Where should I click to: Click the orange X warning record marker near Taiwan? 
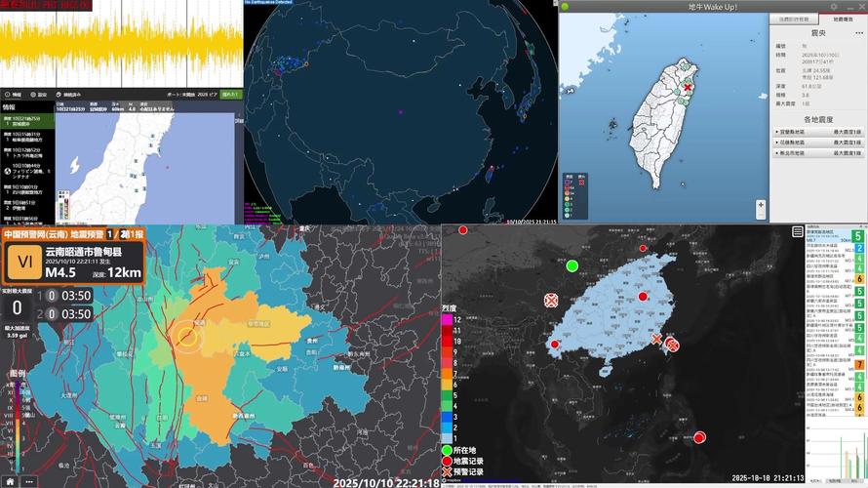[x=656, y=340]
